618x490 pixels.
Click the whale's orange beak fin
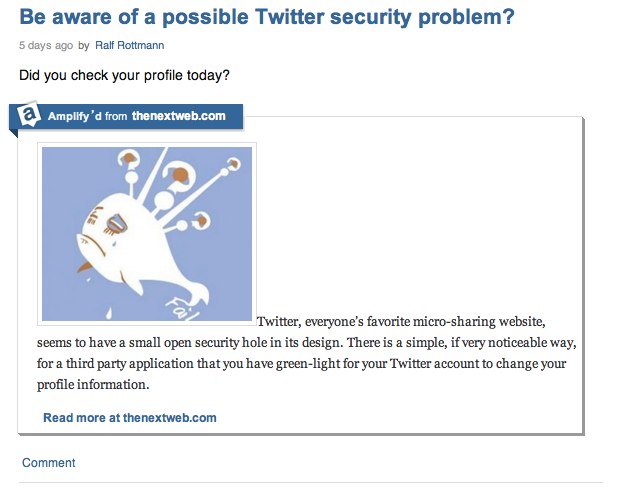[x=85, y=266]
